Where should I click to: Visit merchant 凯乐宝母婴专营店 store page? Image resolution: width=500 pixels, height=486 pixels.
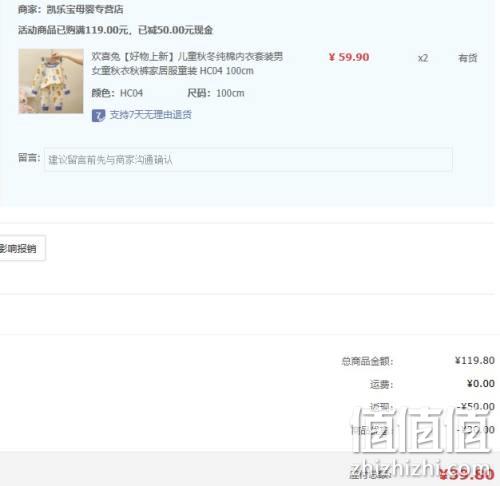pyautogui.click(x=85, y=9)
